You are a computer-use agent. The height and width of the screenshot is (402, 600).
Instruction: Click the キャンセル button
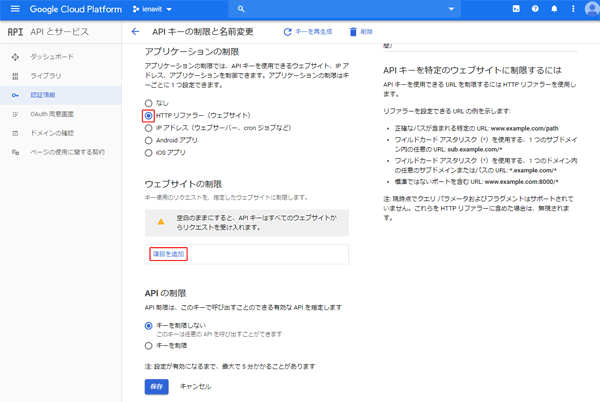(195, 387)
